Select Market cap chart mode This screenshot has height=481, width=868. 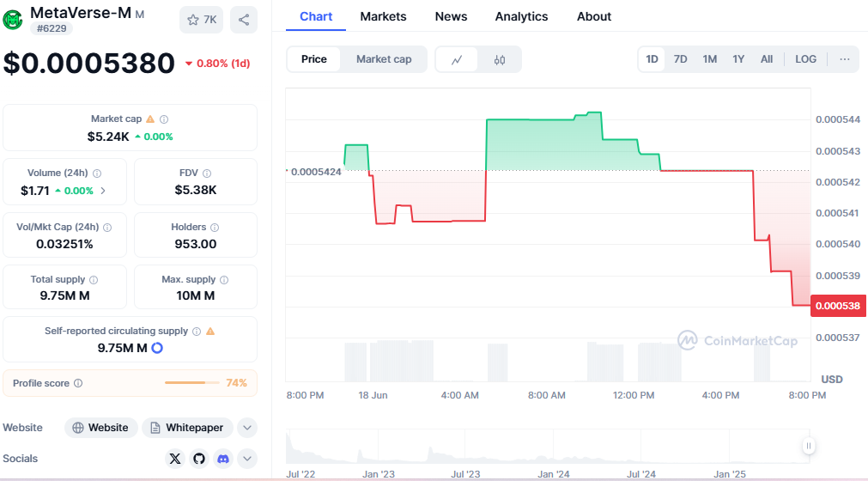point(384,59)
